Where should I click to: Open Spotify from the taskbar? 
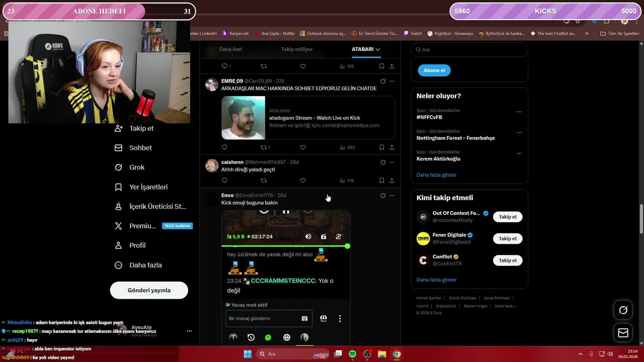353,354
